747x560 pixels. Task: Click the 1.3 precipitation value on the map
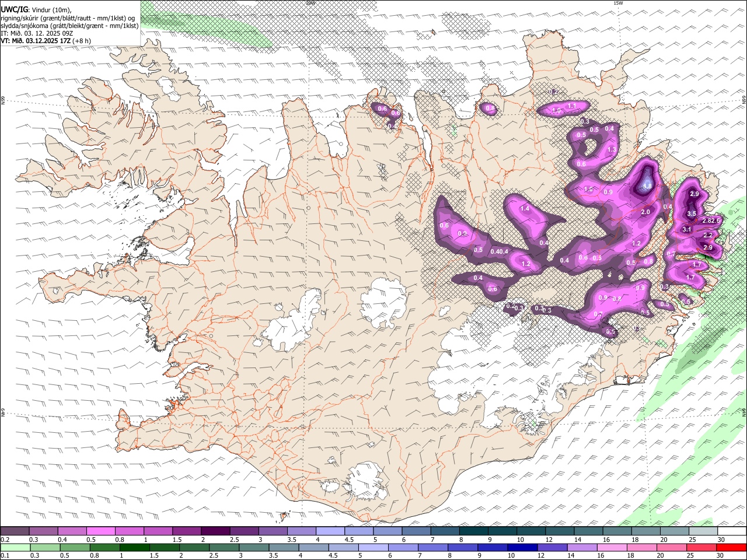(612, 150)
